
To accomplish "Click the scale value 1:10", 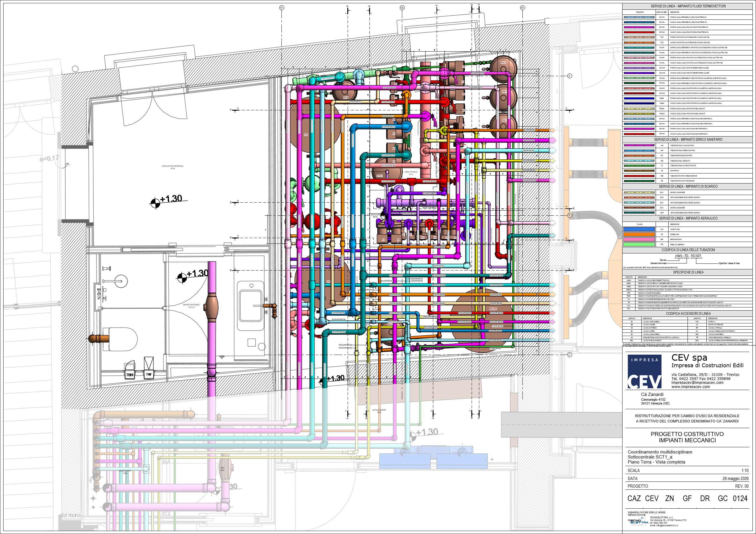I will (x=745, y=471).
